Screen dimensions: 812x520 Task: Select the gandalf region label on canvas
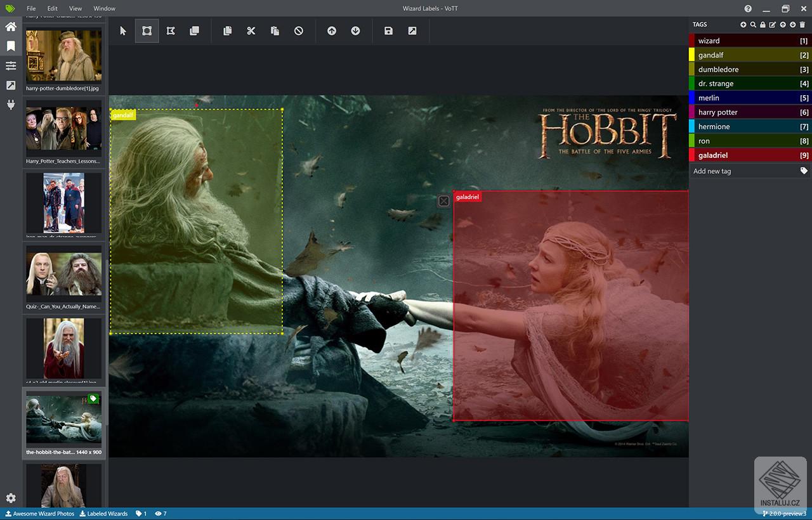(123, 115)
